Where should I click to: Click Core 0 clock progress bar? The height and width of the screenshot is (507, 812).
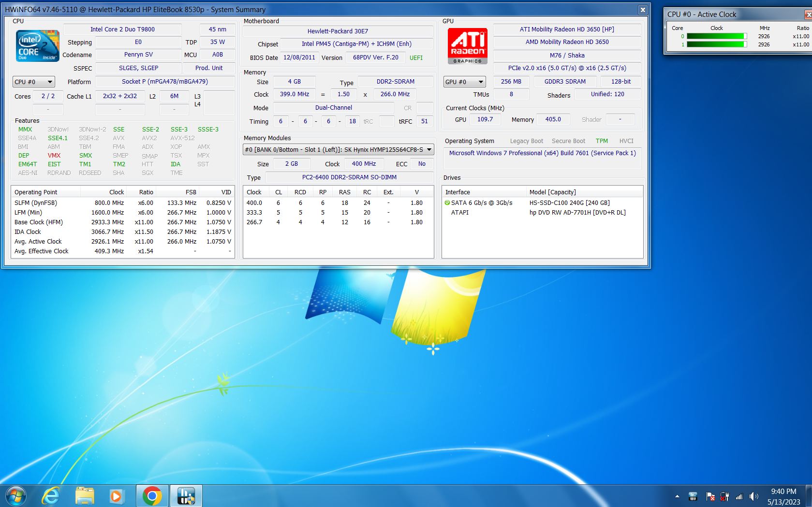pos(717,36)
